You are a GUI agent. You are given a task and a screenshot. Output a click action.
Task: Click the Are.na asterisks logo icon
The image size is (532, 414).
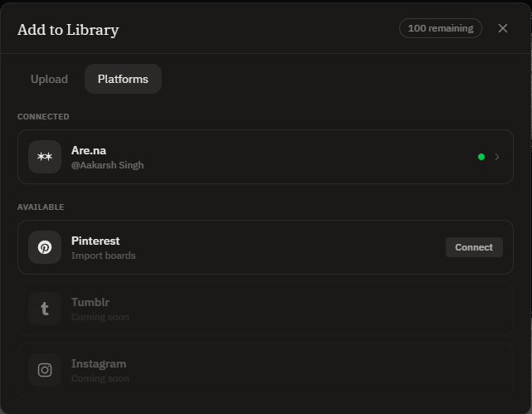[x=45, y=157]
